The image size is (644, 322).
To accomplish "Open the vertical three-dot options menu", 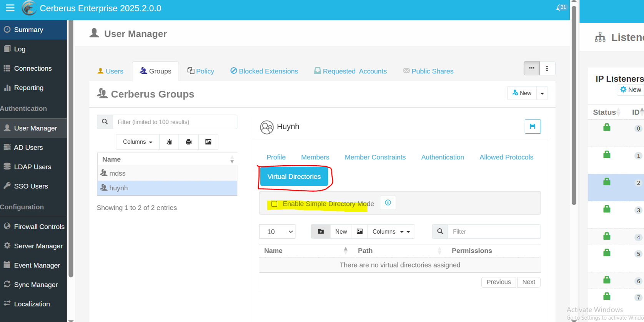I will 547,68.
